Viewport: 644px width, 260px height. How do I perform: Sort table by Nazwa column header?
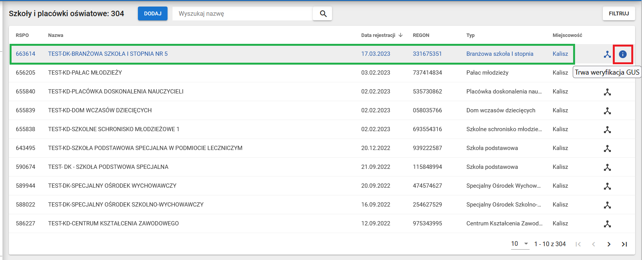pos(56,35)
